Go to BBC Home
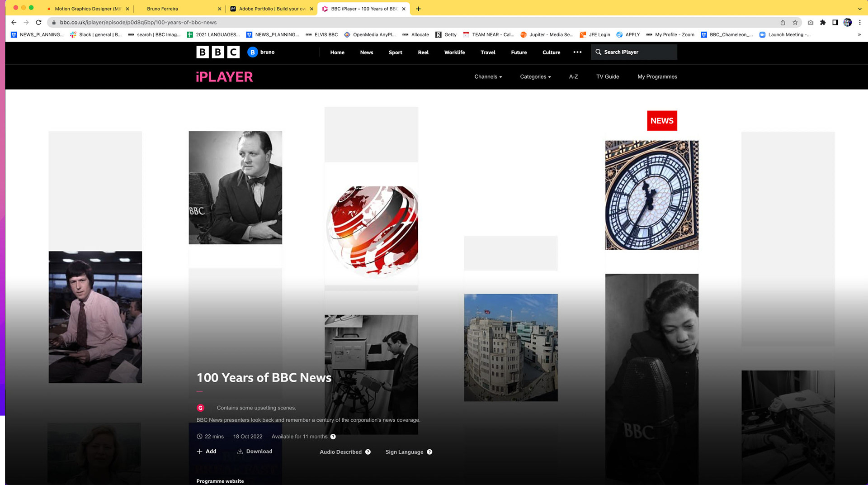The width and height of the screenshot is (868, 485). point(337,52)
